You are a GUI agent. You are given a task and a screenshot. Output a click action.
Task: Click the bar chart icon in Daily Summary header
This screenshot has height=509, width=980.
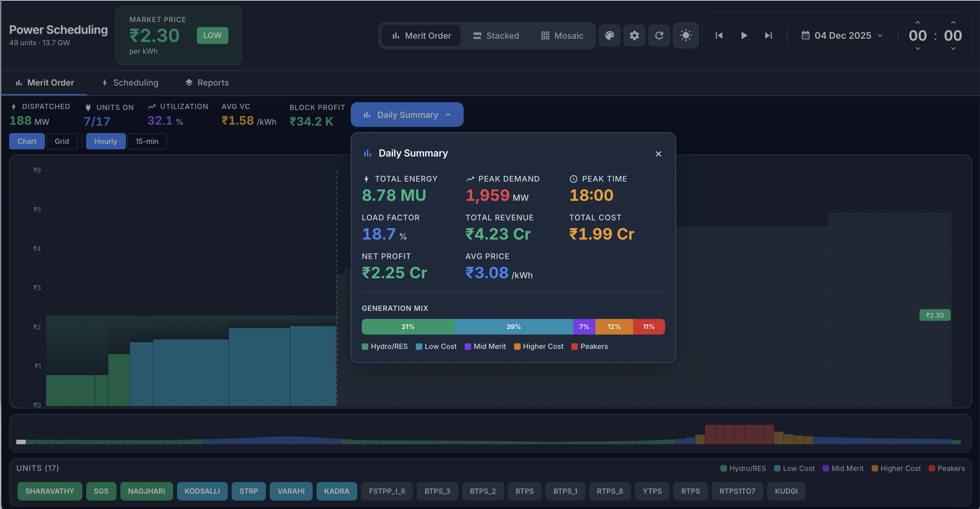[367, 153]
